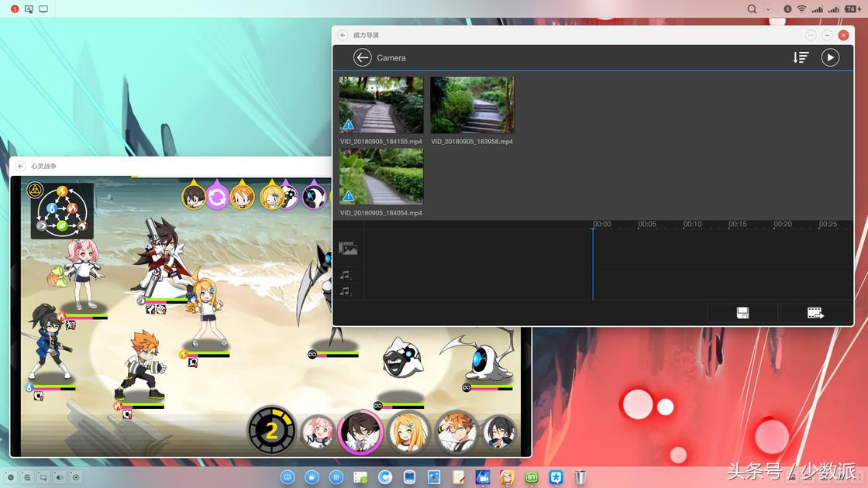
Task: Select the first audio track icon
Action: pos(346,275)
